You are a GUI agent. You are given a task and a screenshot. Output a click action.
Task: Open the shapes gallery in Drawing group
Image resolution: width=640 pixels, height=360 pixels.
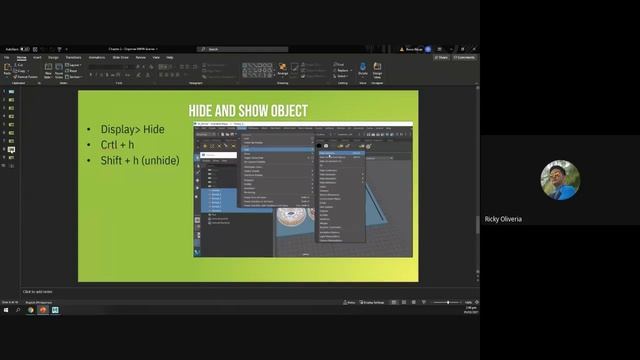point(258,70)
